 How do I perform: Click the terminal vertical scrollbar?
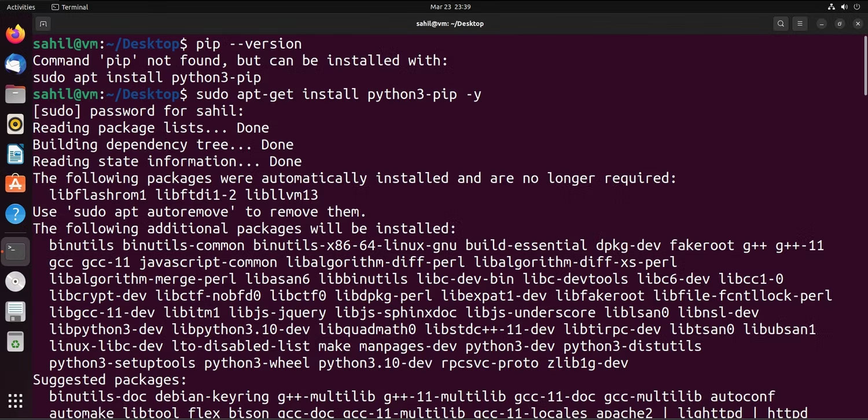[865, 65]
